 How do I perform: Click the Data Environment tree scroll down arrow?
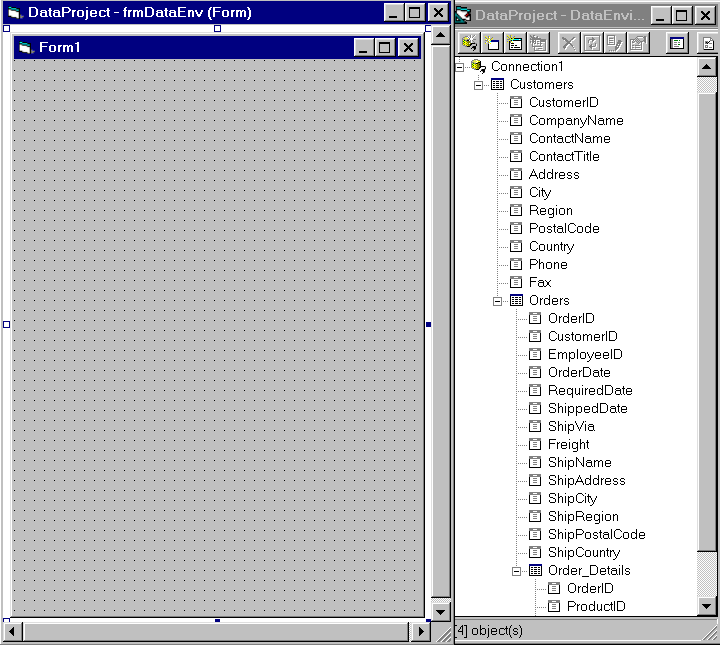707,606
